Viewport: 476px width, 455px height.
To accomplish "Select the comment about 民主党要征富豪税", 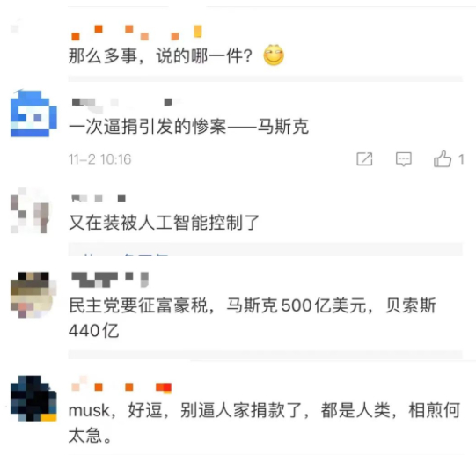I will pos(253,318).
